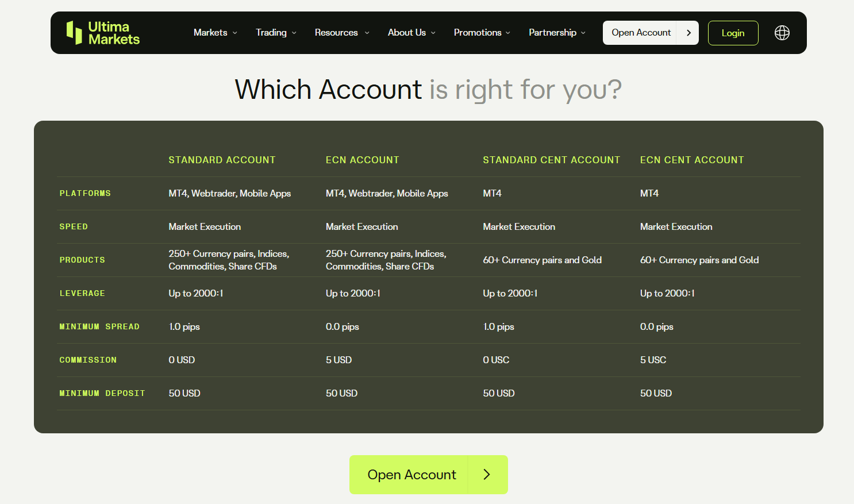
Task: Click Market Execution under Standard Cent Account
Action: pyautogui.click(x=519, y=226)
